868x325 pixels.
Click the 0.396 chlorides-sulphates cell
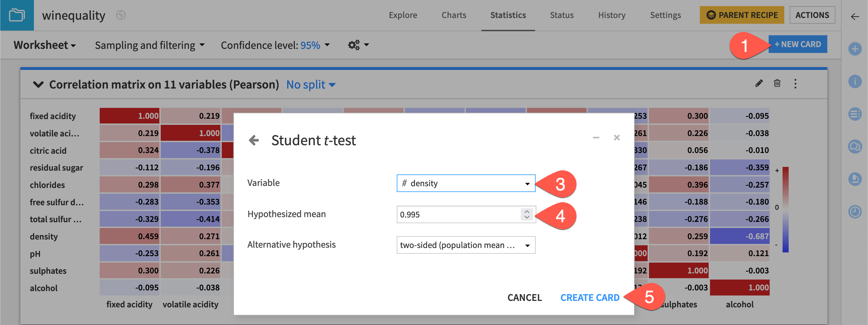678,185
